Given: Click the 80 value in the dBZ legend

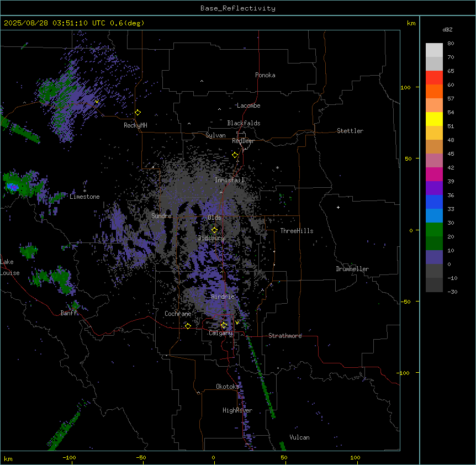Looking at the screenshot, I should pos(451,44).
